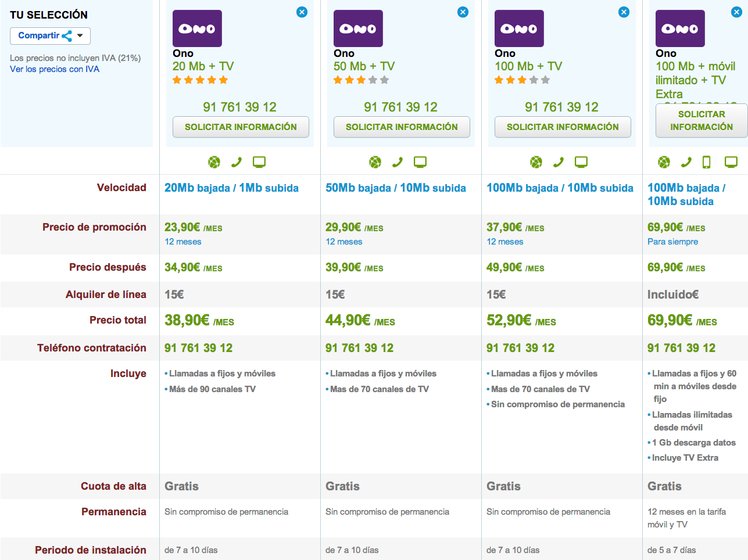Click internet globe icon under 100 Mb + TV plan
Screen dimensions: 748x560
(536, 162)
